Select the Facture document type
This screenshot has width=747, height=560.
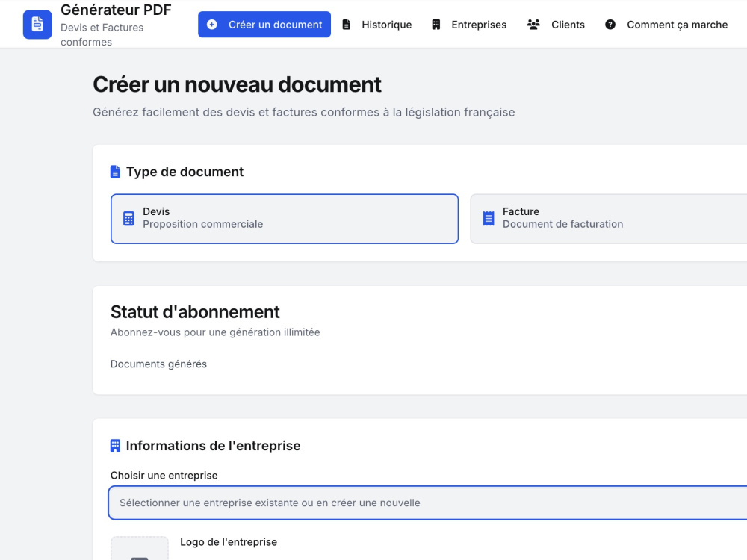pyautogui.click(x=608, y=219)
